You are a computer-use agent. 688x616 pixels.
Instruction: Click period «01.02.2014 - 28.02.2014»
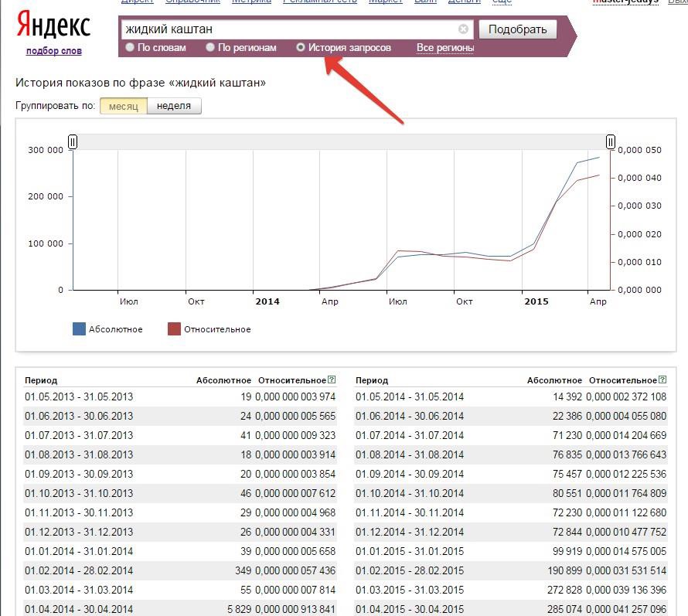click(79, 570)
